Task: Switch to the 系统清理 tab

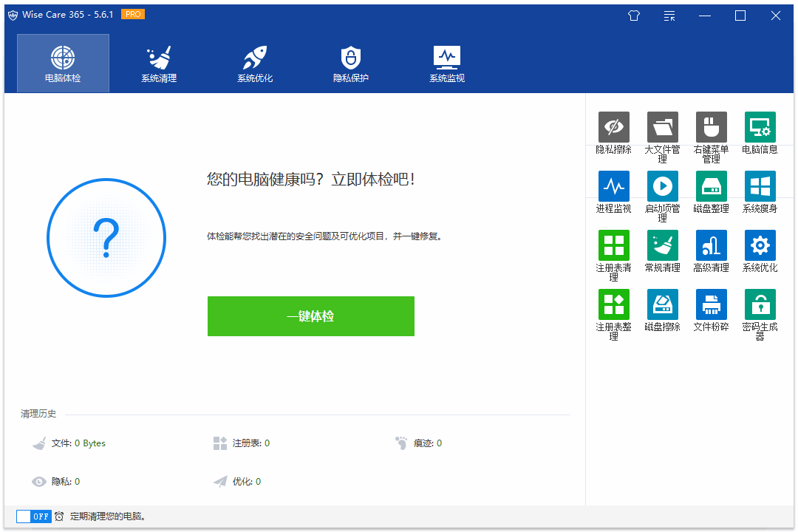Action: point(159,64)
